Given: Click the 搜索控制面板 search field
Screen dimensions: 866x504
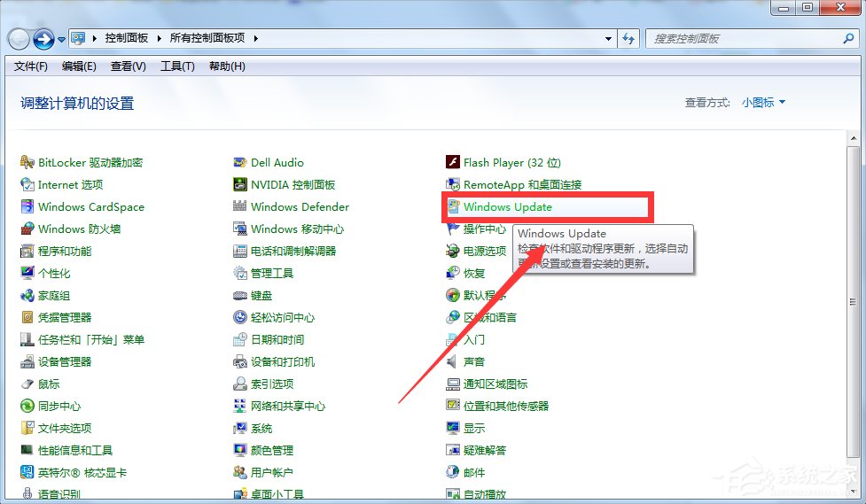Looking at the screenshot, I should (745, 39).
